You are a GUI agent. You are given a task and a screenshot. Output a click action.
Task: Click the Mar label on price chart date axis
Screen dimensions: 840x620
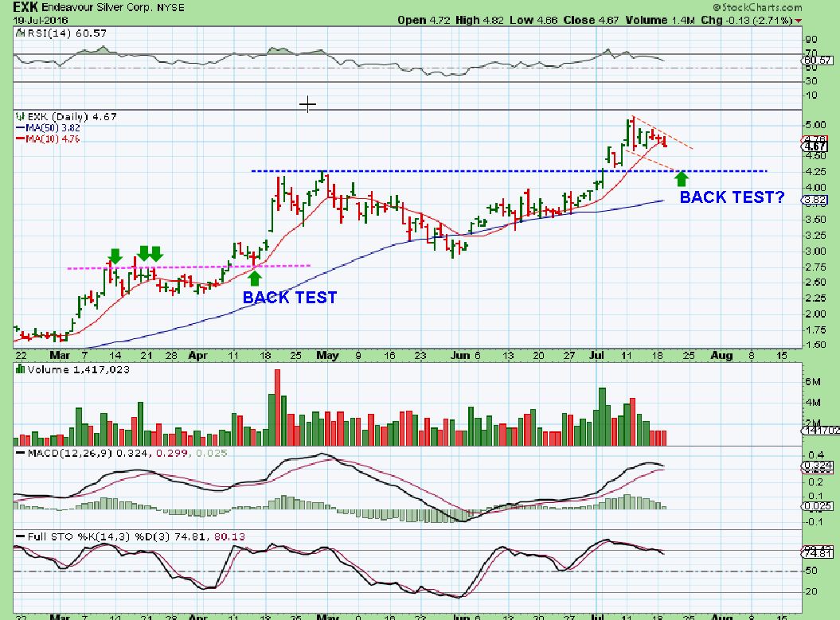(60, 356)
